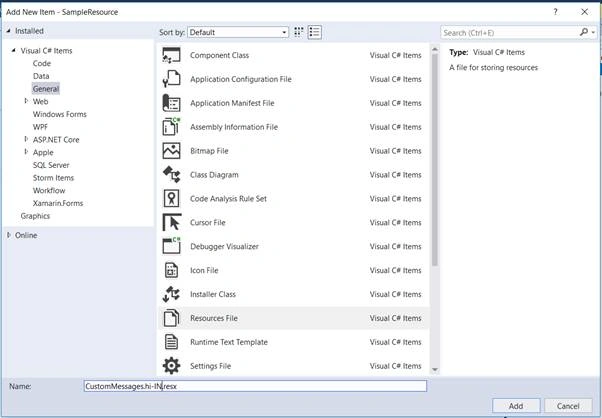The height and width of the screenshot is (418, 602).
Task: Click the Cursor File arrow icon
Action: (171, 222)
